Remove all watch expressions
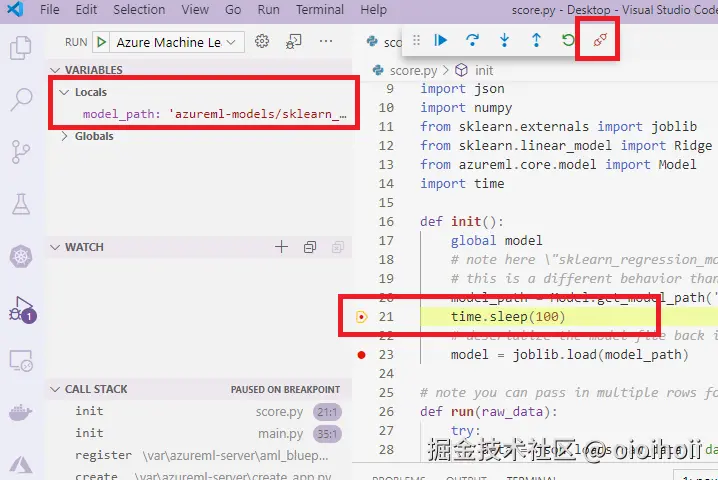Viewport: 718px width, 480px height. click(338, 247)
